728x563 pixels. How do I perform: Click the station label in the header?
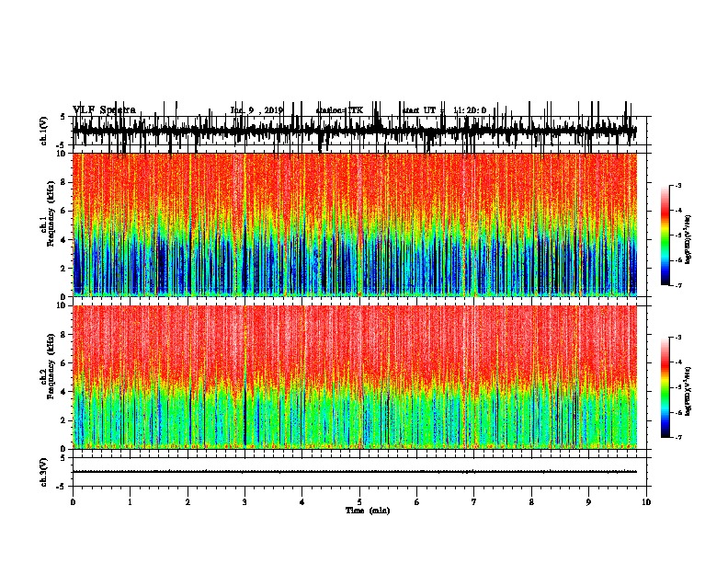(339, 110)
